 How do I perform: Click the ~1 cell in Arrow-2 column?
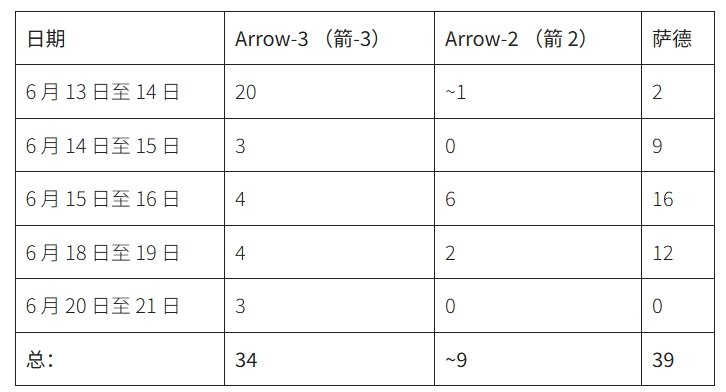click(x=538, y=92)
